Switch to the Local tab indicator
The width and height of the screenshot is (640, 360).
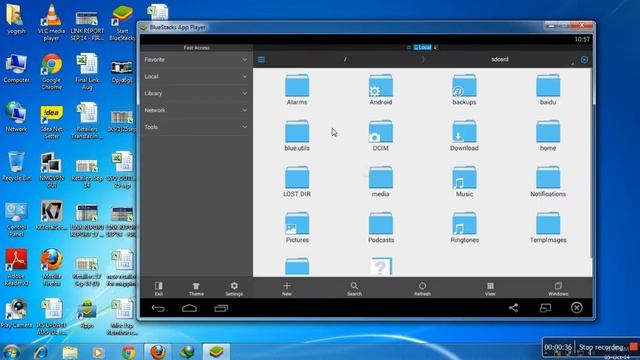click(422, 47)
